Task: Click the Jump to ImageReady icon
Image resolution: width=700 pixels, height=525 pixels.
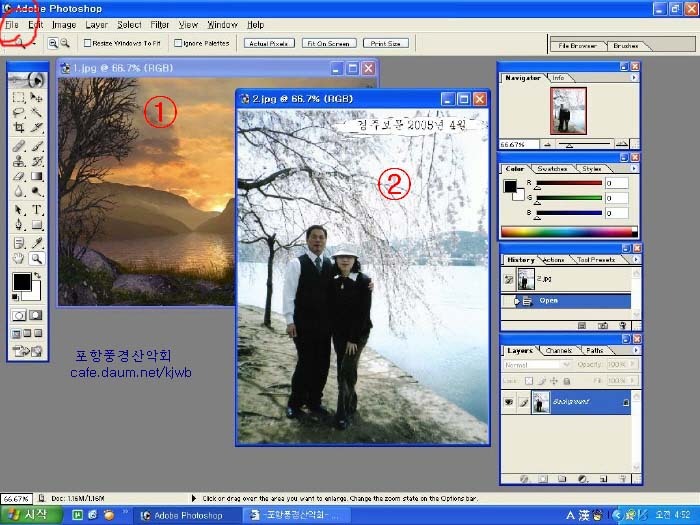Action: click(x=27, y=351)
